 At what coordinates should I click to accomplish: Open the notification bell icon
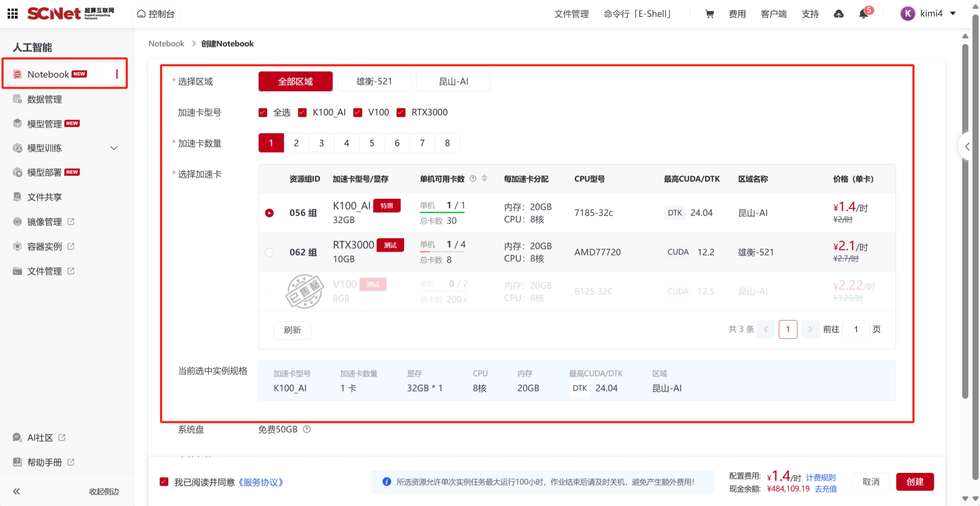863,14
